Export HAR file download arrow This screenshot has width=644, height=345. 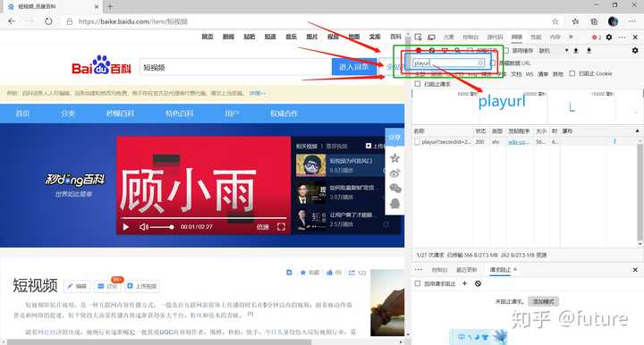(589, 50)
